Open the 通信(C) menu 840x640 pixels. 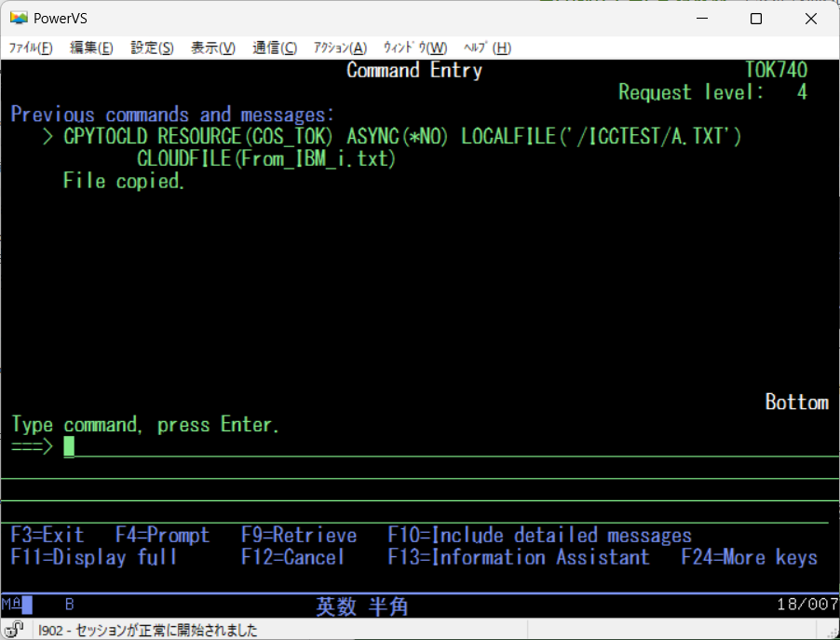[275, 48]
